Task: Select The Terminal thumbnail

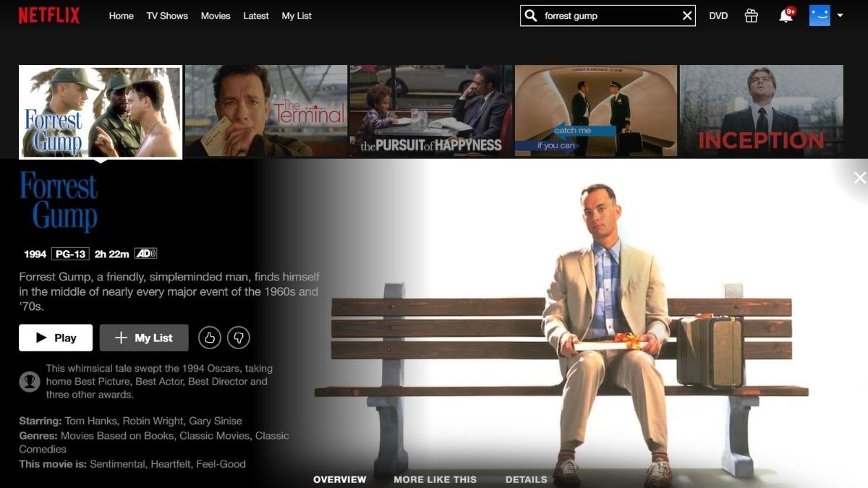Action: point(266,111)
